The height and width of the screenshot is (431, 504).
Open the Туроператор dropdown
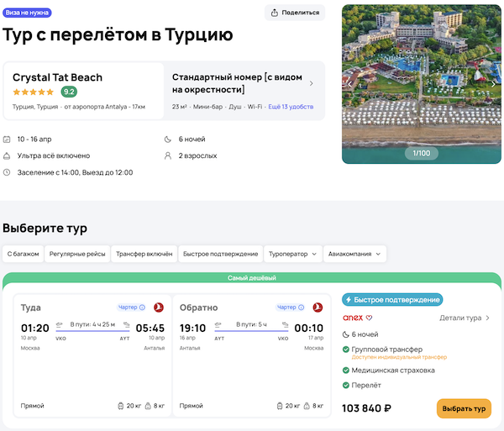click(x=292, y=254)
